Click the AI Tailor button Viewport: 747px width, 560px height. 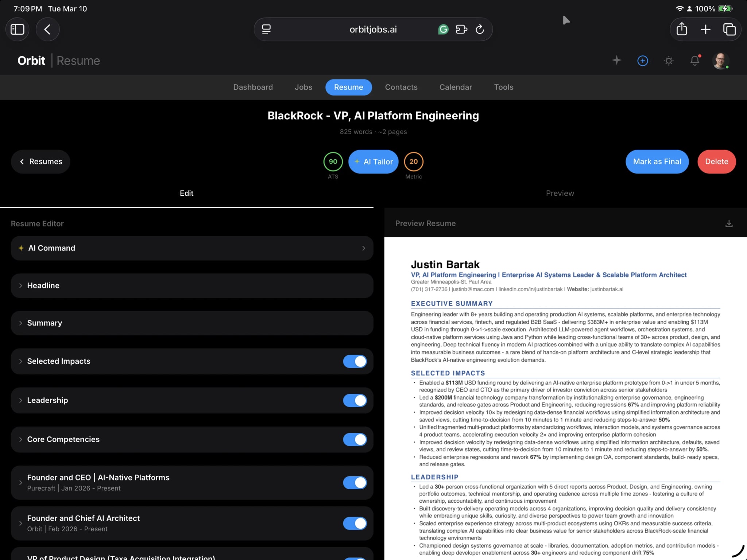pyautogui.click(x=373, y=162)
